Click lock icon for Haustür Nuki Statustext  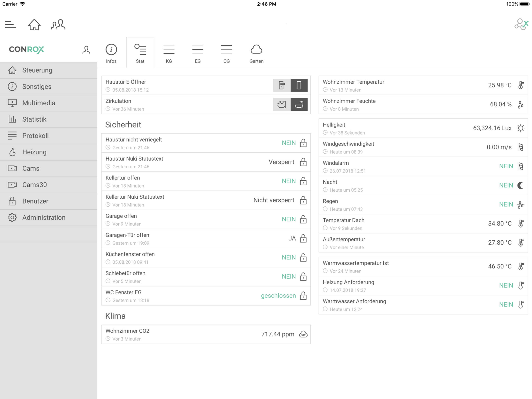pos(303,162)
